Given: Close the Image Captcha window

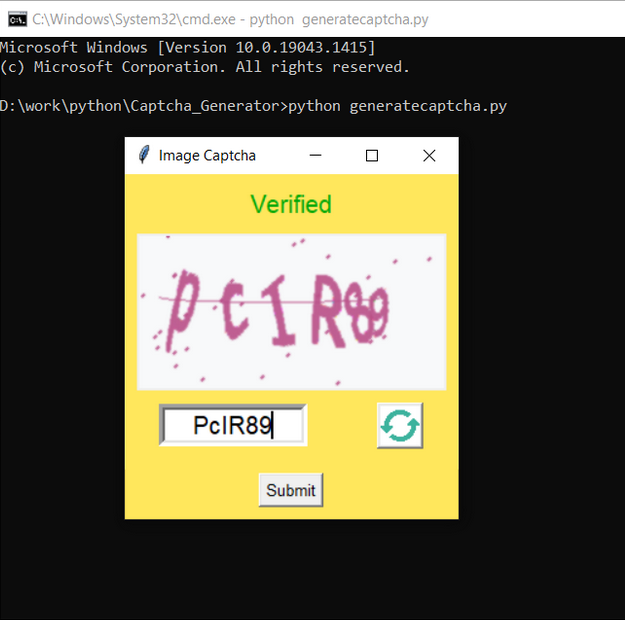Looking at the screenshot, I should click(429, 155).
